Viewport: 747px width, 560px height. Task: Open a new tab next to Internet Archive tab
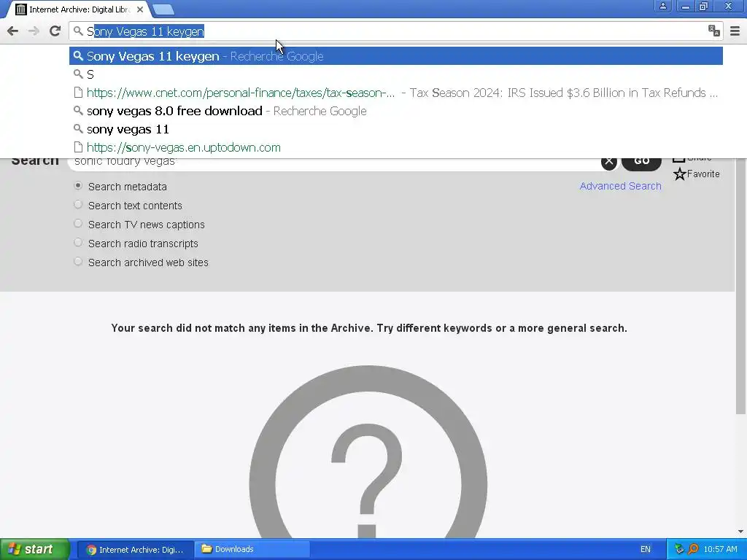click(163, 9)
